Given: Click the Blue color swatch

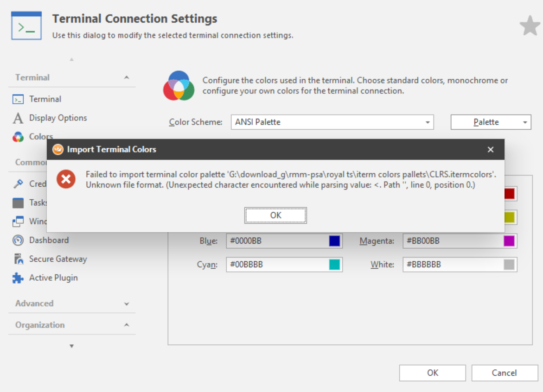Looking at the screenshot, I should [334, 241].
